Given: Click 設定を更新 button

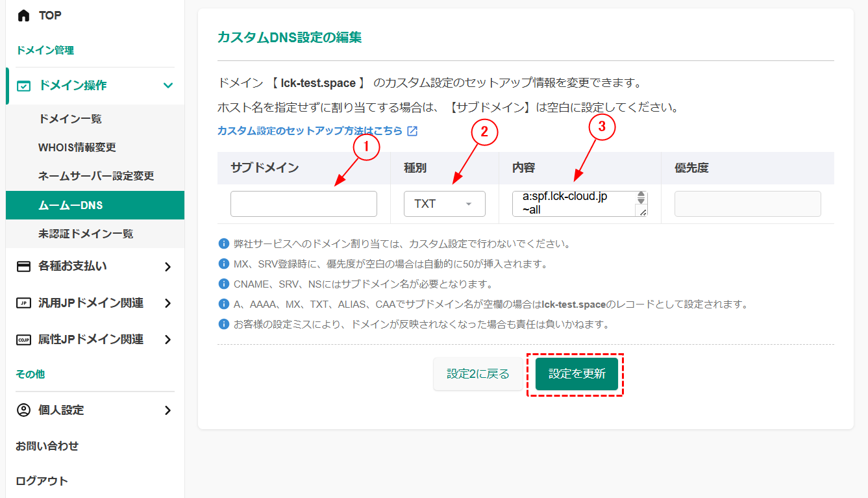Looking at the screenshot, I should [577, 374].
